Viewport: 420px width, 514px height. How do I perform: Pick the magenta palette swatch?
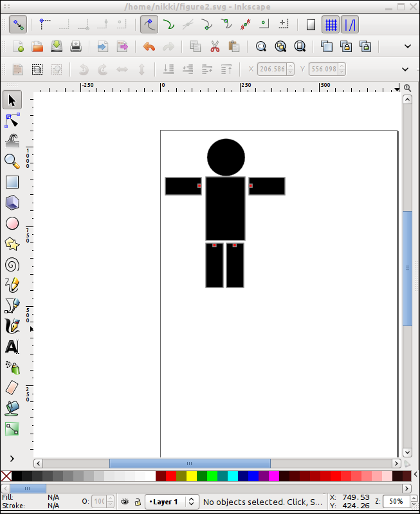point(274,476)
